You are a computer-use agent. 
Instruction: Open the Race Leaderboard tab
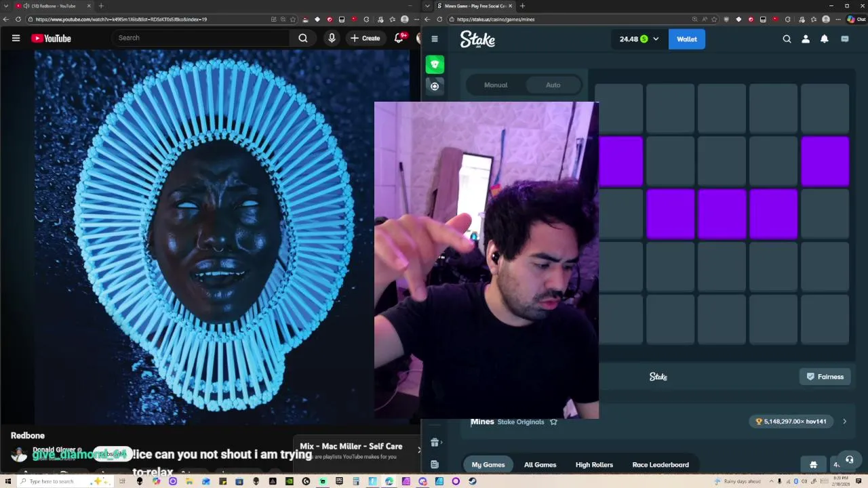click(660, 464)
